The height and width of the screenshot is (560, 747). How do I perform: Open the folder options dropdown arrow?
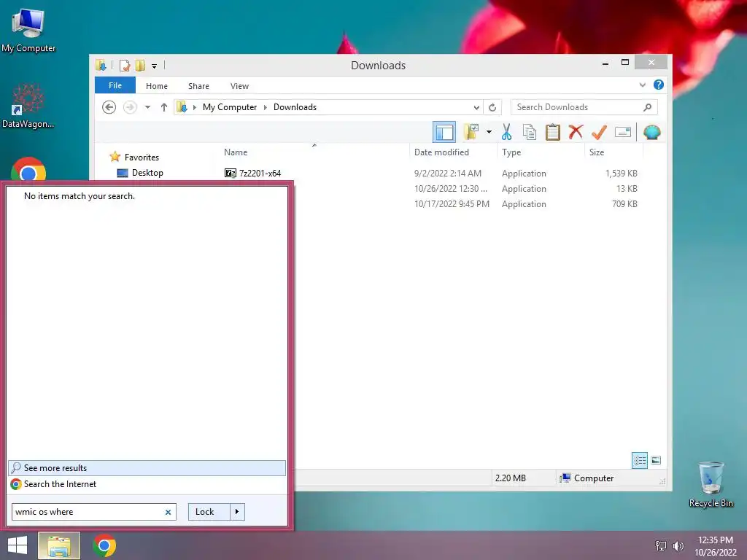point(489,132)
